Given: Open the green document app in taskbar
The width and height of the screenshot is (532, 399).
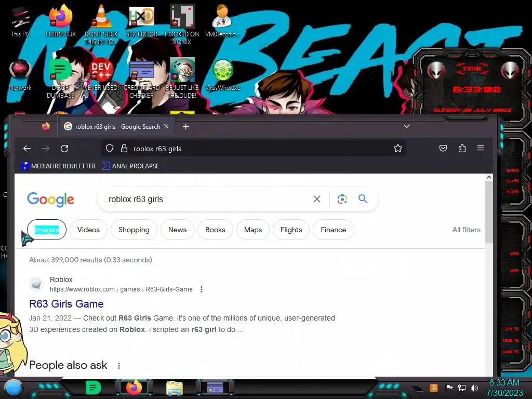Looking at the screenshot, I should coord(94,388).
